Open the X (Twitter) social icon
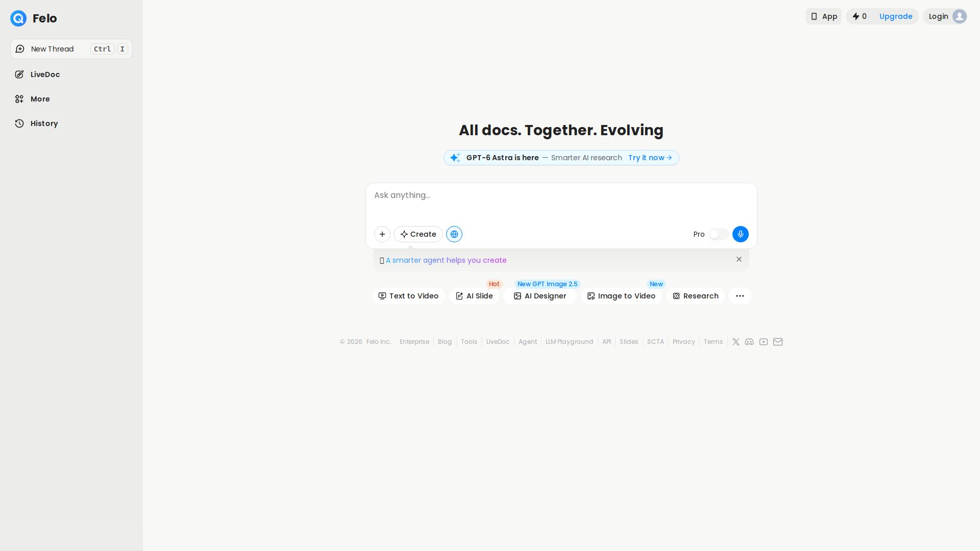 (736, 342)
